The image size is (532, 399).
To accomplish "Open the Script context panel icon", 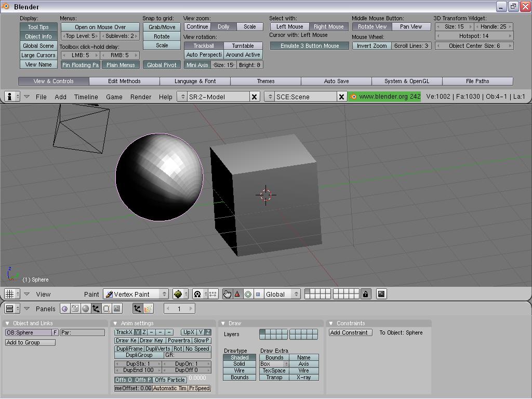I will (75, 309).
